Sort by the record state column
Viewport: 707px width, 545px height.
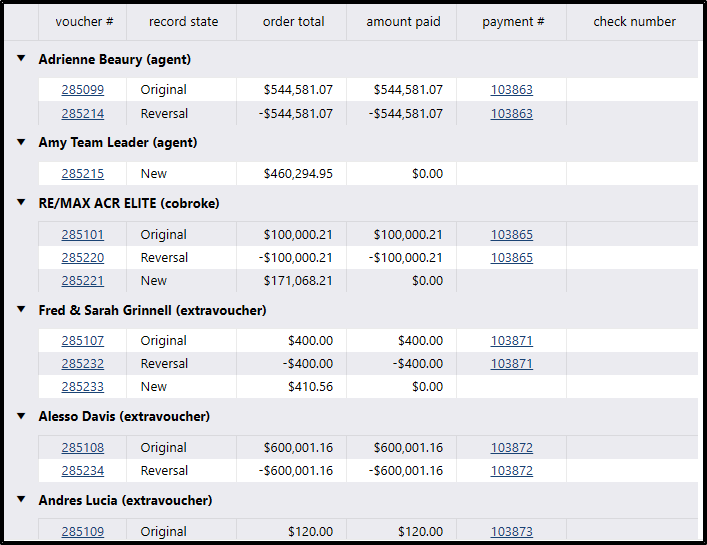coord(182,22)
